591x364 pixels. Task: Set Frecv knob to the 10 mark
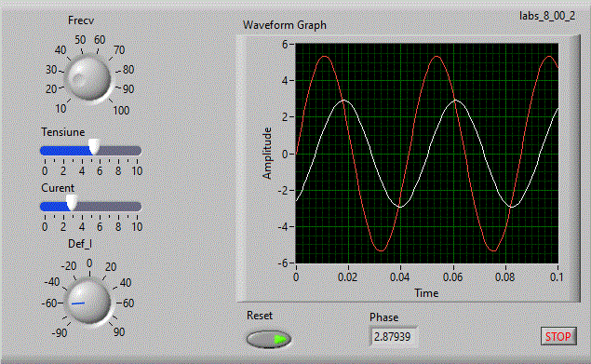click(x=60, y=109)
